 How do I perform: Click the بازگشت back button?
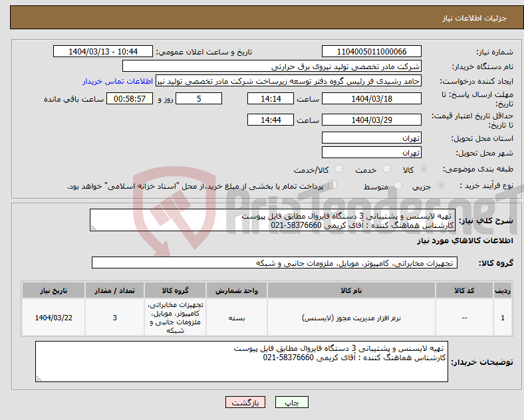click(x=245, y=403)
